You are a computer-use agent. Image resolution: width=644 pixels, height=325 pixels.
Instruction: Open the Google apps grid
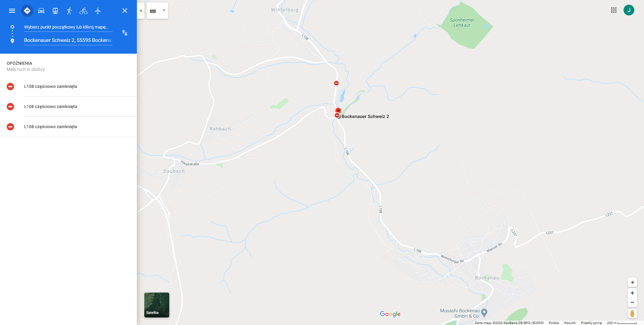coord(614,10)
